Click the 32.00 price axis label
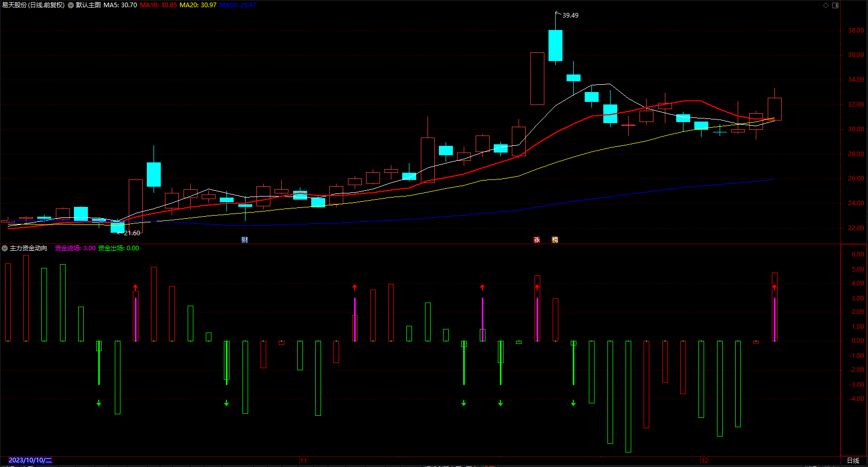Viewport: 868px width, 467px height. tap(856, 104)
